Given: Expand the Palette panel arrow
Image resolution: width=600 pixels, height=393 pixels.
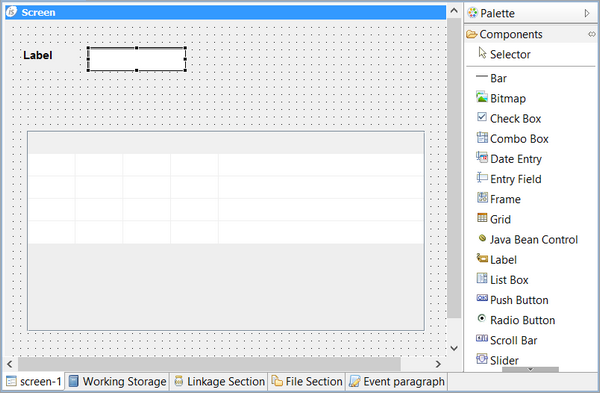Looking at the screenshot, I should [587, 13].
